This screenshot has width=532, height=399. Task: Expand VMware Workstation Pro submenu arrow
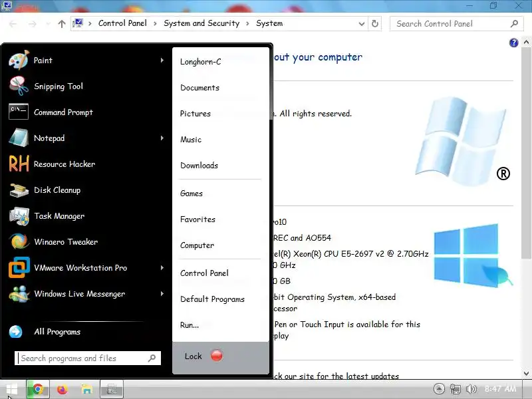162,268
